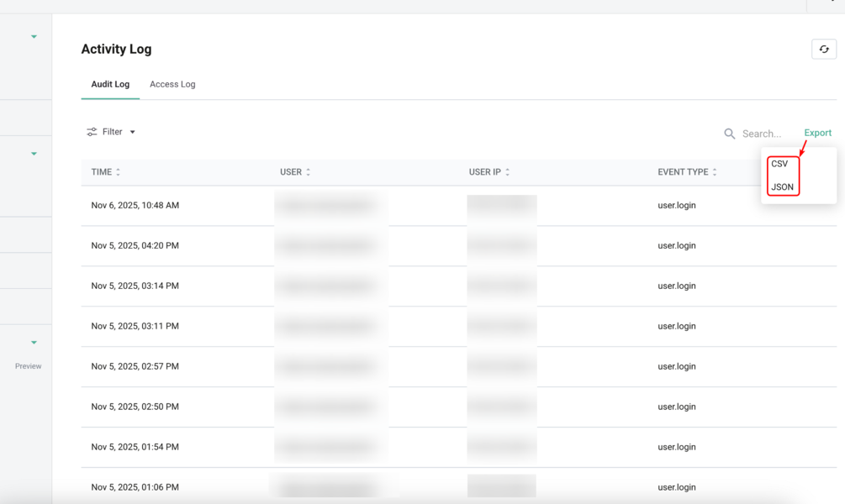Screen dimensions: 845x504
Task: Click user.login in the 03:14 PM row
Action: [676, 286]
